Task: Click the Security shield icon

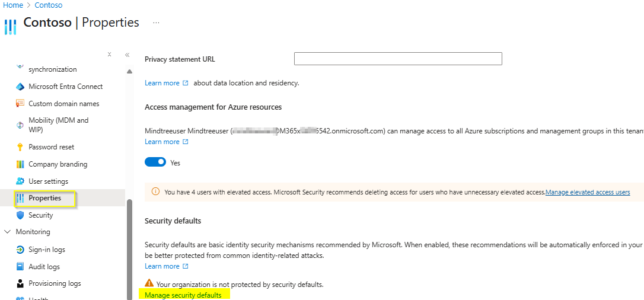Action: 20,215
